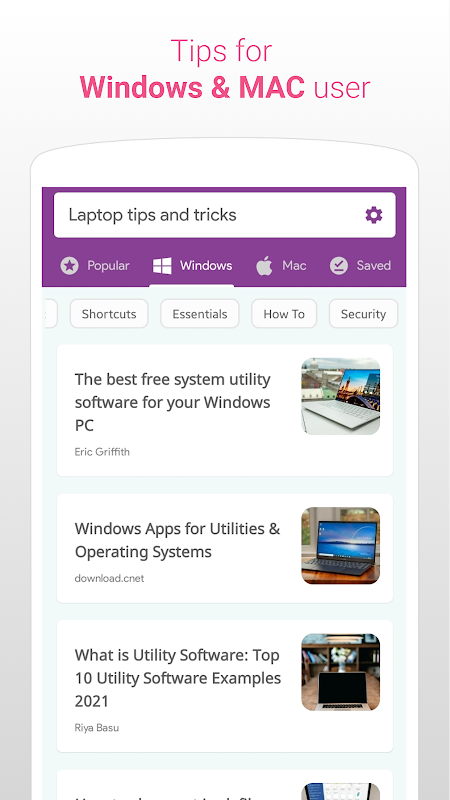
Task: Open Windows Apps for Utilities & Operating Systems article
Action: click(224, 548)
